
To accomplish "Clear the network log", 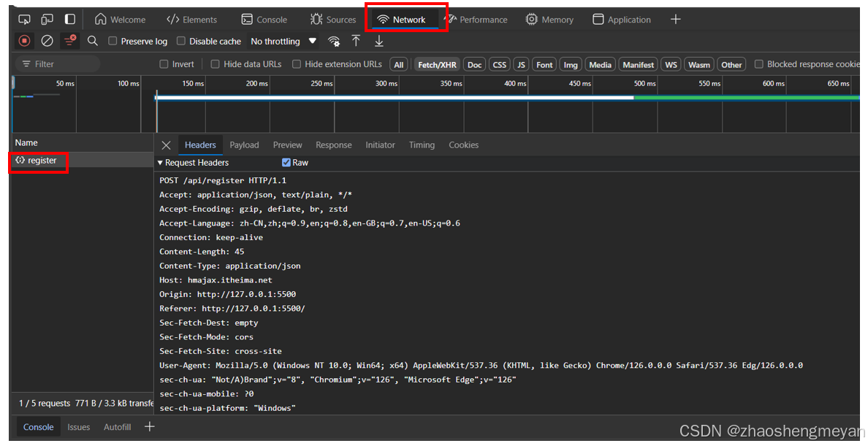I will pyautogui.click(x=47, y=41).
